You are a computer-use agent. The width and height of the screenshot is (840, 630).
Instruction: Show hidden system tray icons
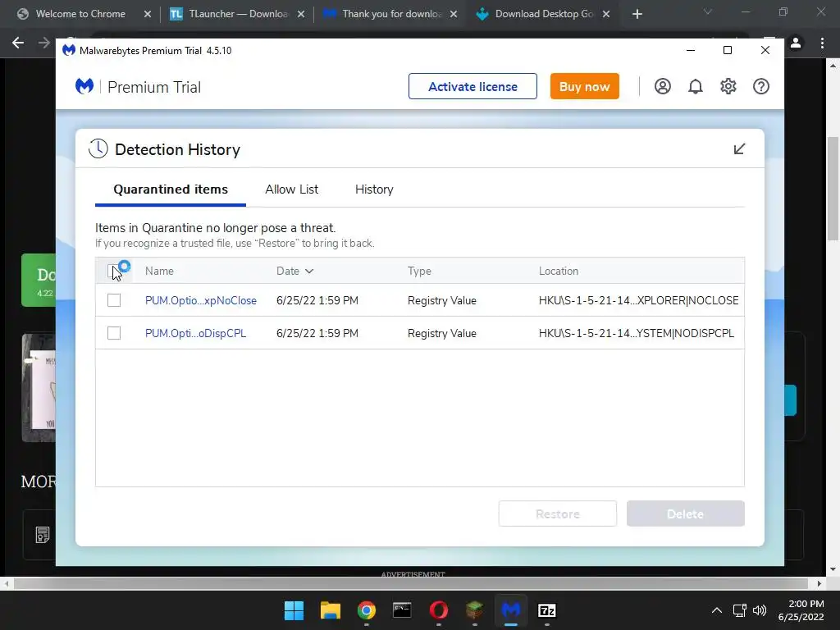click(x=716, y=610)
